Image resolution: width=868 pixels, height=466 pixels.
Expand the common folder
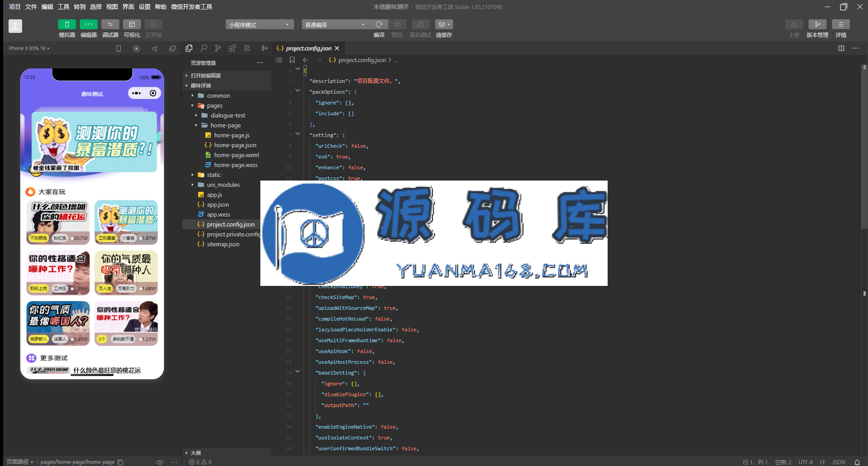tap(227, 95)
